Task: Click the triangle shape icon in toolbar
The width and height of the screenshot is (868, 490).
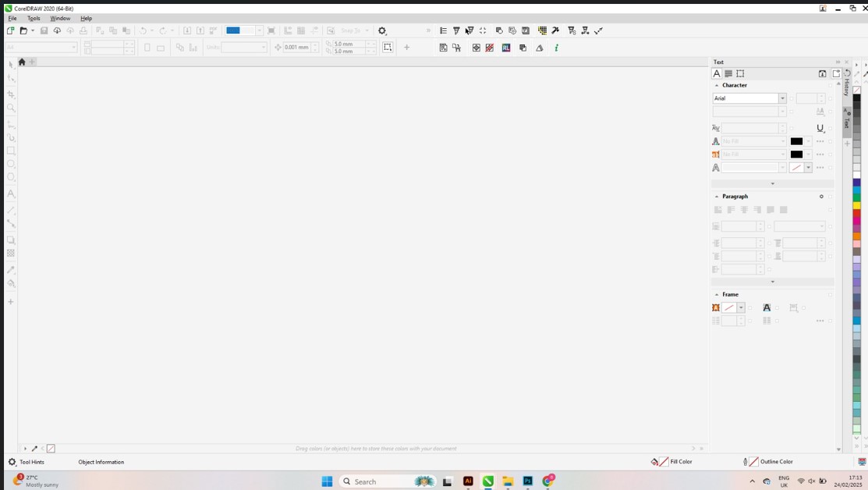Action: (x=539, y=48)
